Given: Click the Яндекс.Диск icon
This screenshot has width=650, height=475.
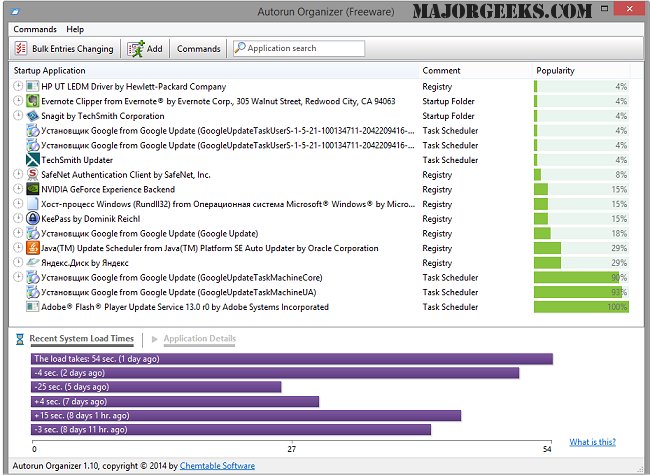Looking at the screenshot, I should point(32,263).
